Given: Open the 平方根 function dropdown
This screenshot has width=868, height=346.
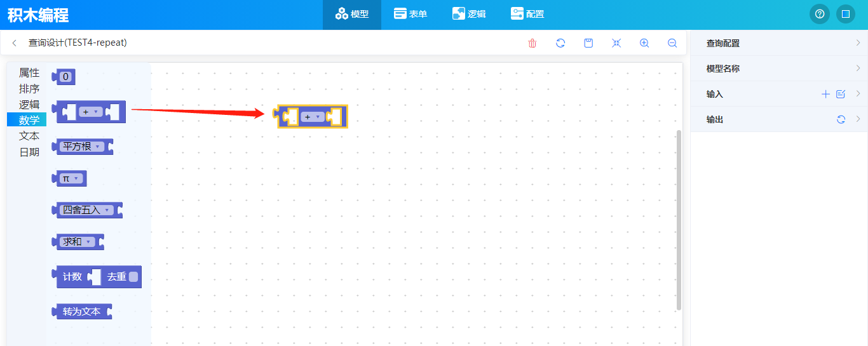Looking at the screenshot, I should pyautogui.click(x=81, y=147).
